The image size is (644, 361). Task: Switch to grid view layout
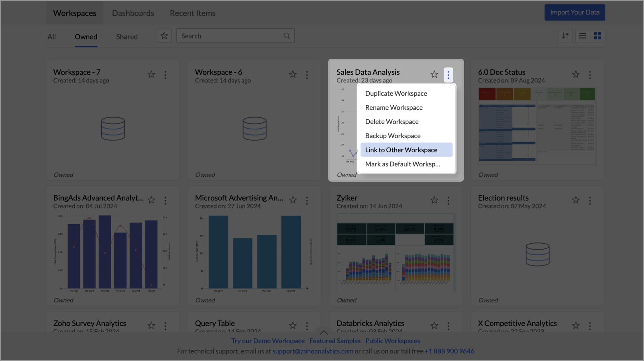[x=597, y=36]
